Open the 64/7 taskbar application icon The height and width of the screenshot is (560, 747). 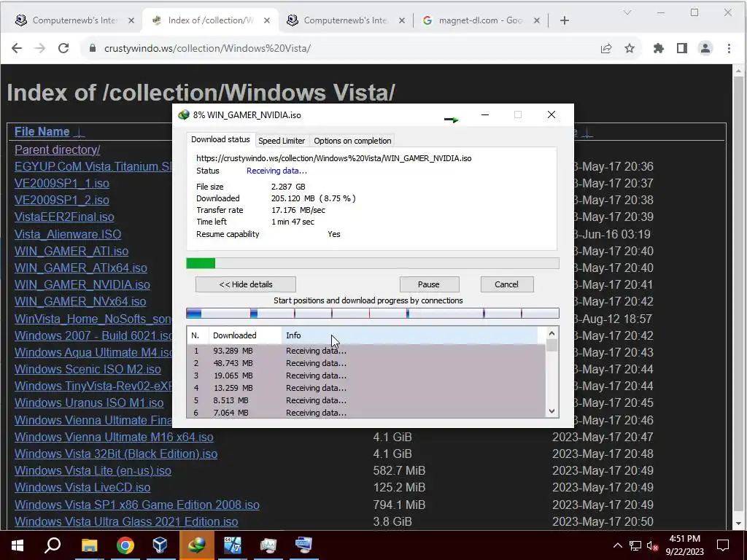233,545
